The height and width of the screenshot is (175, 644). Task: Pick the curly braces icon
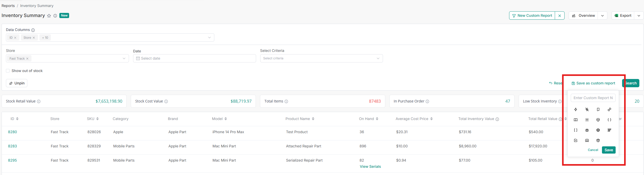point(609,120)
